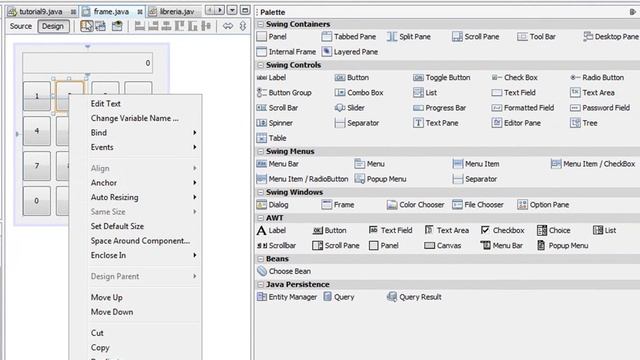Select Tool Bar in Swing Containers
Viewport: 640px width, 360px height.
click(537, 37)
